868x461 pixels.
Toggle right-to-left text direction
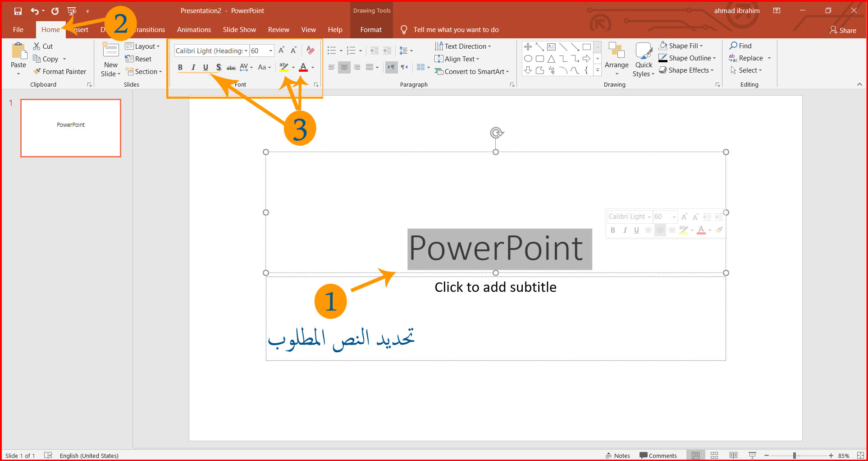tap(404, 67)
